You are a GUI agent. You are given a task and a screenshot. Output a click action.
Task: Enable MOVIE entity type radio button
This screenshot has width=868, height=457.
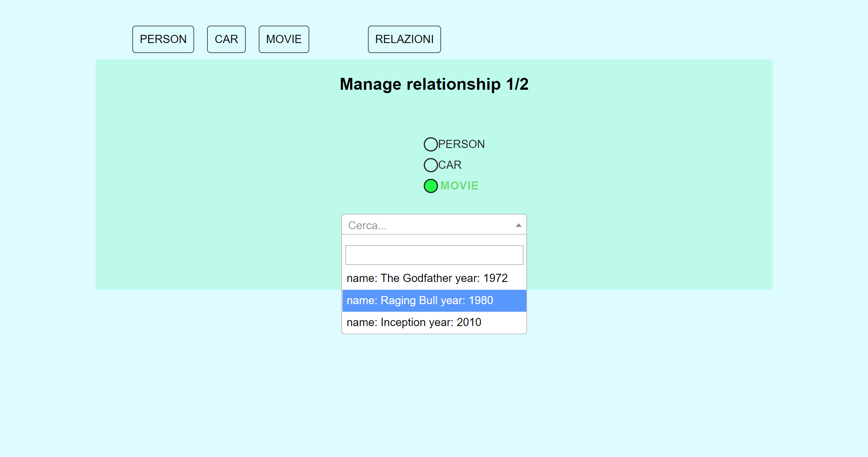[x=431, y=185]
